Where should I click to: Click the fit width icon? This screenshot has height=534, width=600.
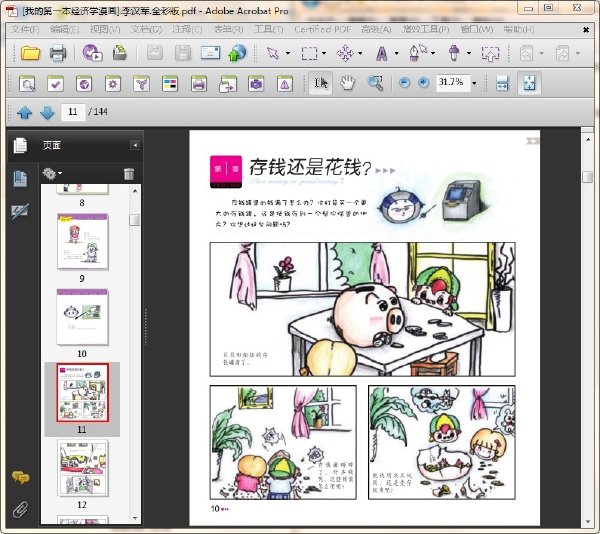[502, 83]
